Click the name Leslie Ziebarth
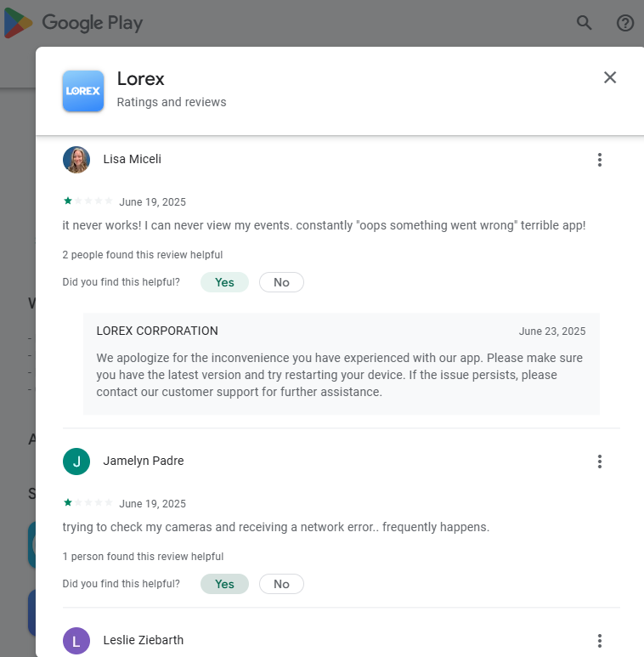 [x=144, y=640]
